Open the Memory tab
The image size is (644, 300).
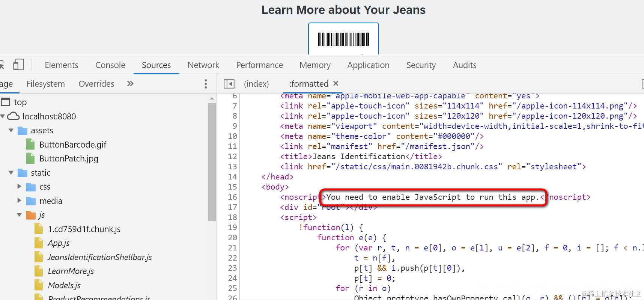[315, 65]
